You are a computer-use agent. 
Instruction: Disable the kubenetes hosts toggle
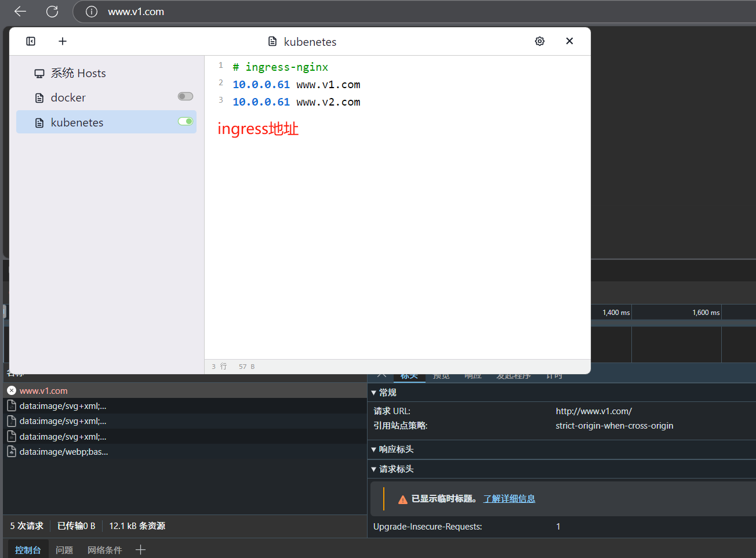pos(186,121)
